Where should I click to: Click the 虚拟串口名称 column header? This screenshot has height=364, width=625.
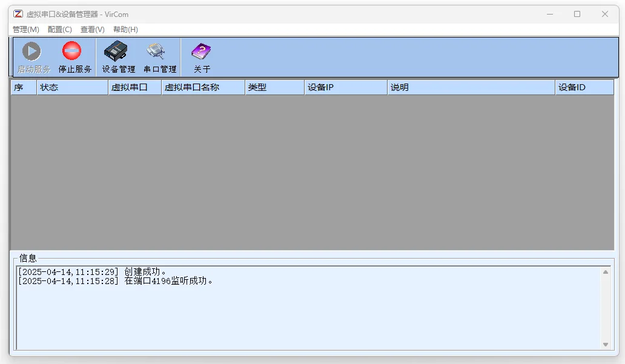click(x=203, y=87)
